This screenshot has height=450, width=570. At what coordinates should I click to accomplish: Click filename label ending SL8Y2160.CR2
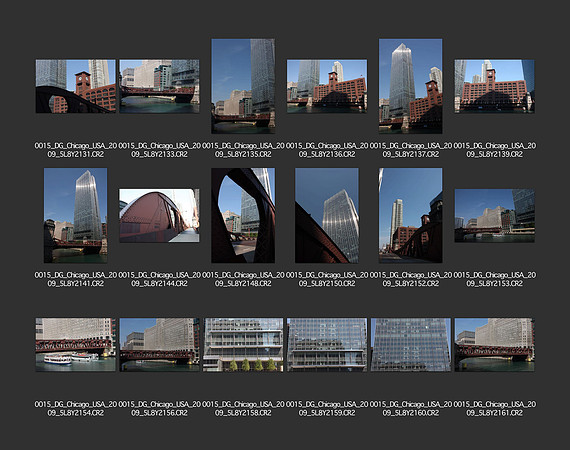tap(411, 409)
